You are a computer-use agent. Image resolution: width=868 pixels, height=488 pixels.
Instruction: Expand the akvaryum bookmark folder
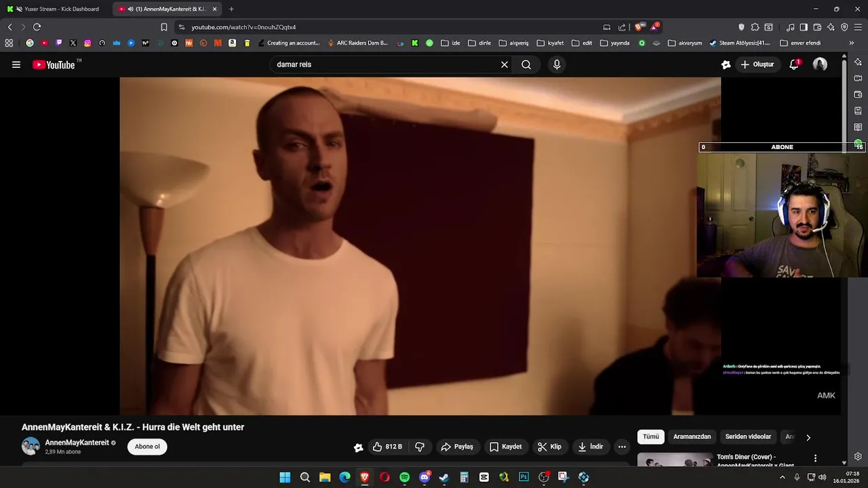coord(685,43)
